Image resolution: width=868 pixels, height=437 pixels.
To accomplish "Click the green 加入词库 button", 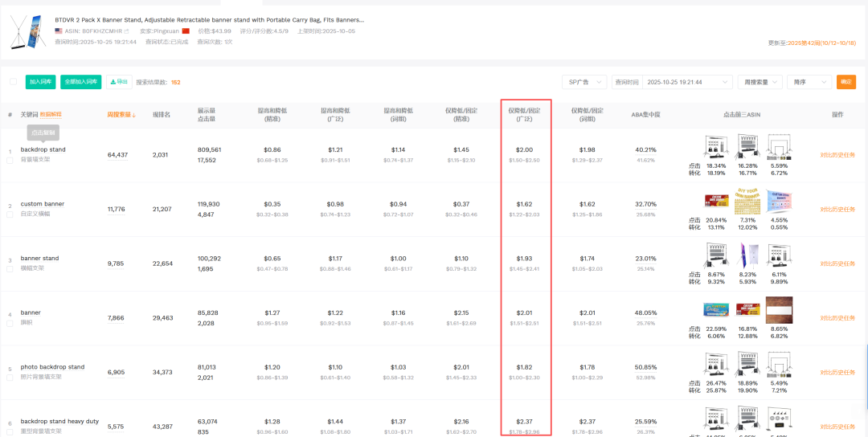I will (x=40, y=81).
